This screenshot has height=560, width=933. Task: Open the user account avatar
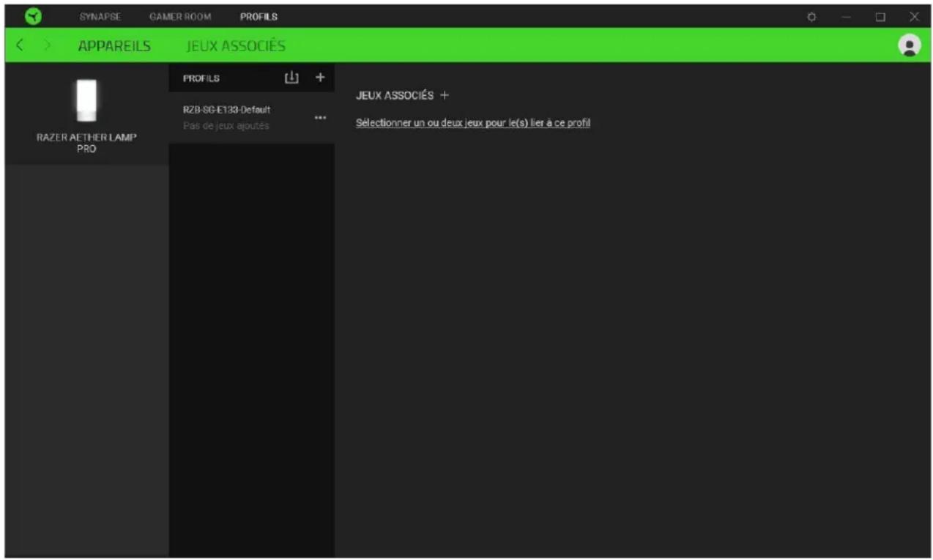(x=909, y=45)
